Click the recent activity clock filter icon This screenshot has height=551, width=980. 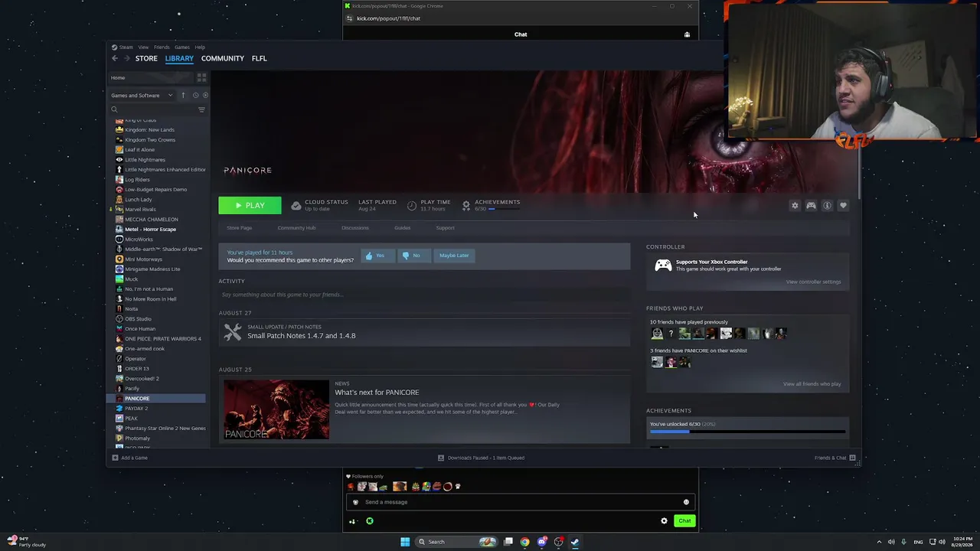[x=195, y=96]
